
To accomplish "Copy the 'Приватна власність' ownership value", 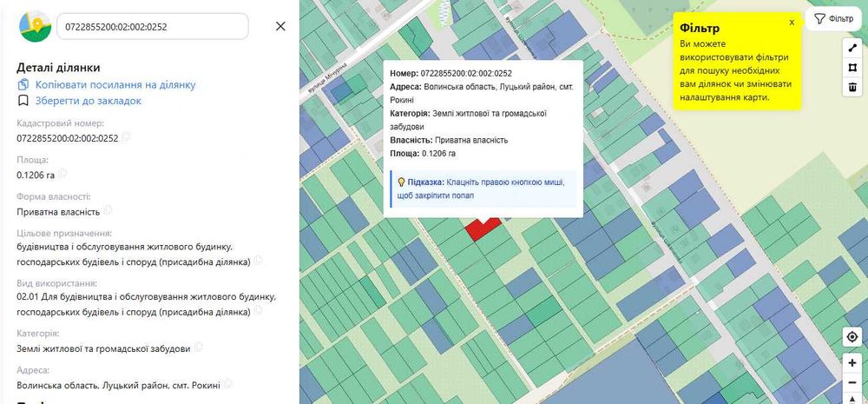I will click(x=108, y=210).
